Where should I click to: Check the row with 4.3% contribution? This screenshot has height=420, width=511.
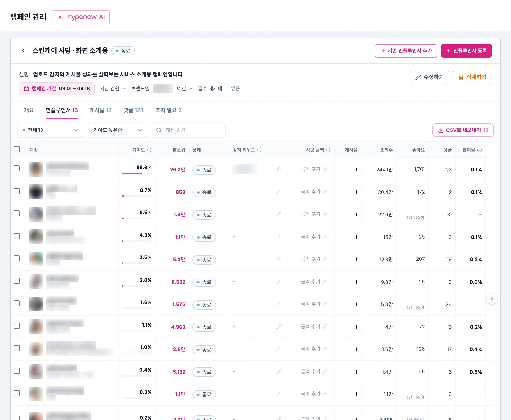tap(17, 236)
